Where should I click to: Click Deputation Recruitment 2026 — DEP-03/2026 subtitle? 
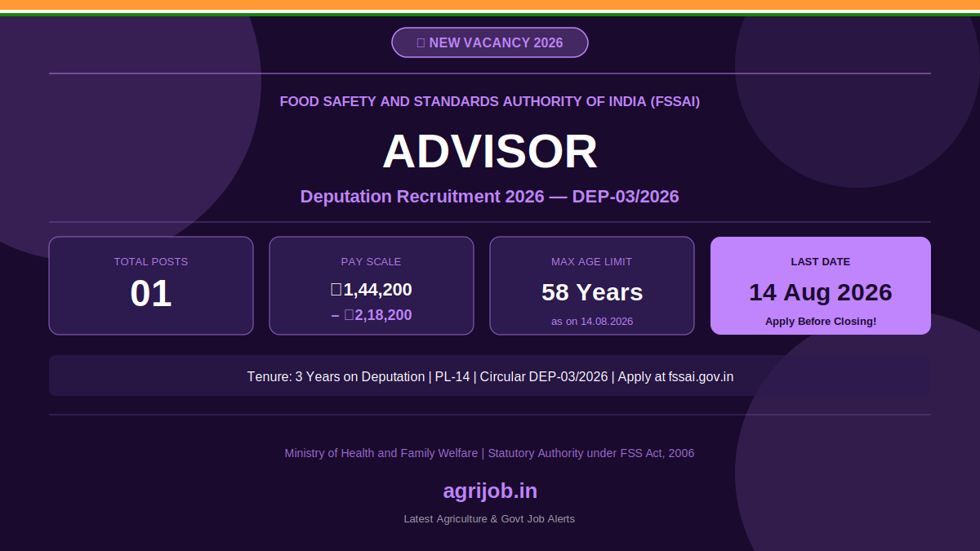490,197
